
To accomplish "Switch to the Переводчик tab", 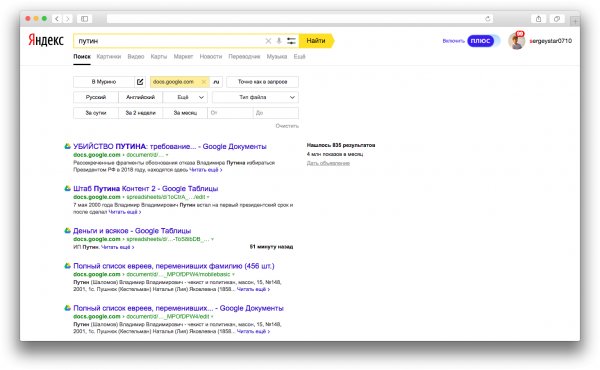I will click(244, 57).
